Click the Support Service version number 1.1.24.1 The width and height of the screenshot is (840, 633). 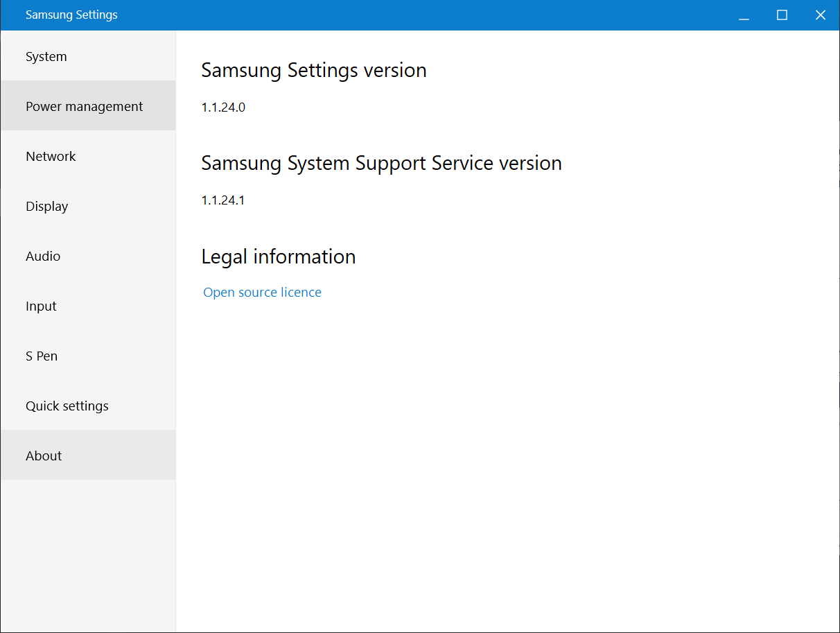point(223,200)
